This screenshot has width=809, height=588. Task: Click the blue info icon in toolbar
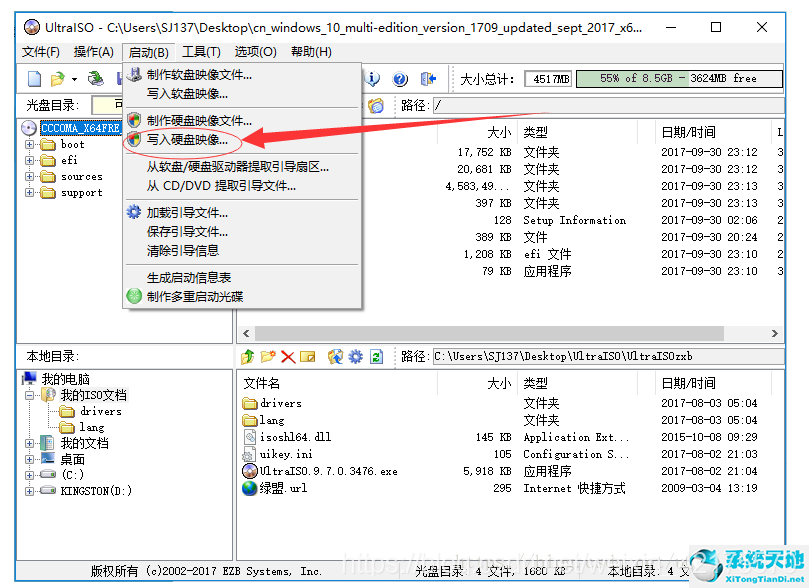pos(374,79)
